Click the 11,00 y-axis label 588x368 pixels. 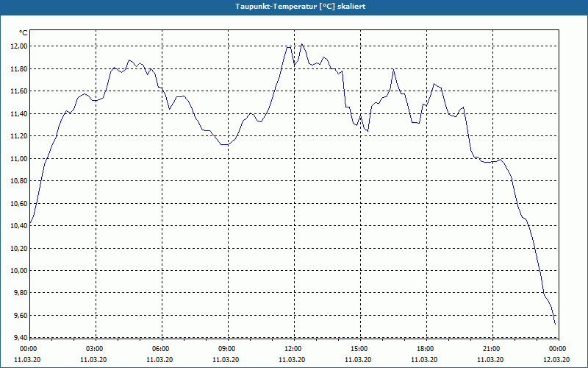tap(20, 158)
